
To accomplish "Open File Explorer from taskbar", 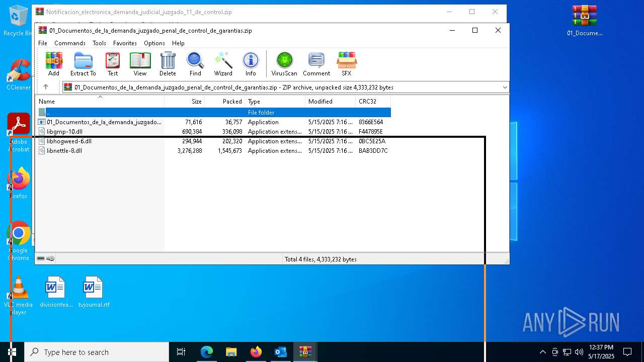I will coord(231,352).
